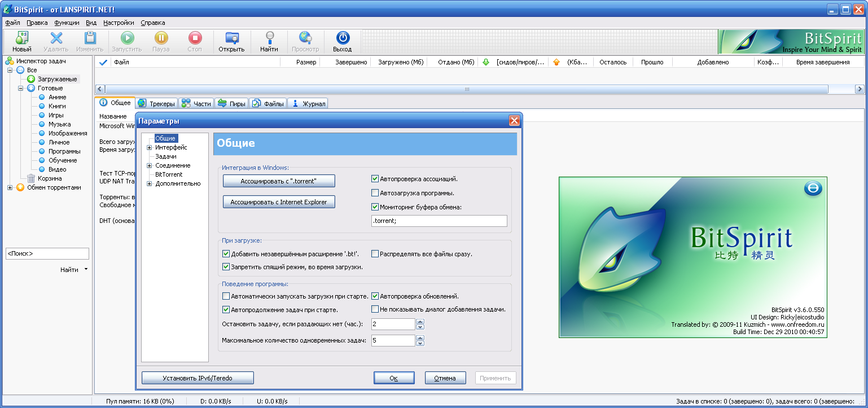
Task: Decrease the максимальное количество задач value
Action: click(x=420, y=344)
